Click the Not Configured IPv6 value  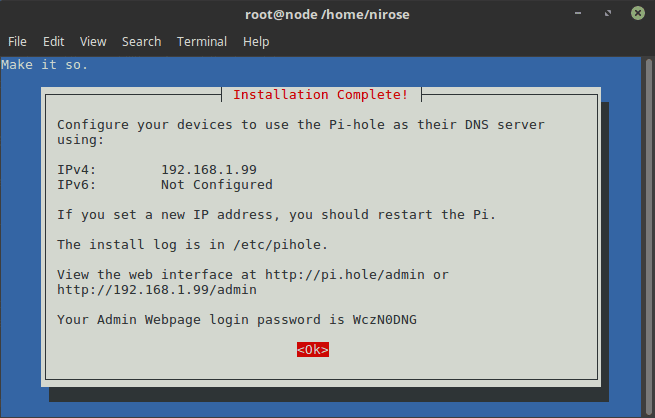(x=217, y=185)
